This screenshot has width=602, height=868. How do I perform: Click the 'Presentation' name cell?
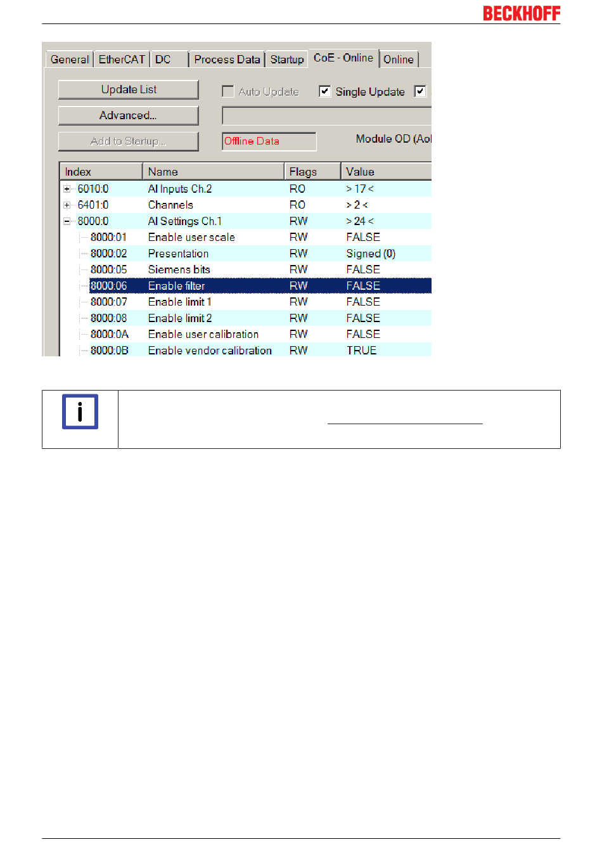tap(178, 254)
